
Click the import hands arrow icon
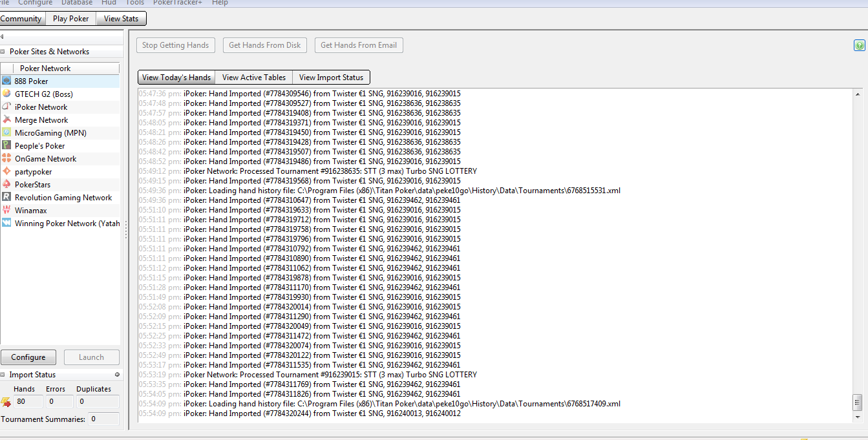(6, 402)
